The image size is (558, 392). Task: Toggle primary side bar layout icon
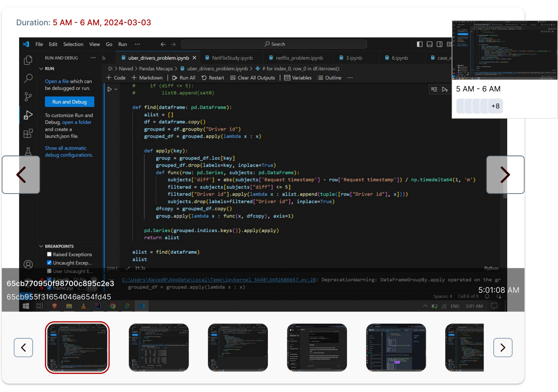pyautogui.click(x=419, y=44)
